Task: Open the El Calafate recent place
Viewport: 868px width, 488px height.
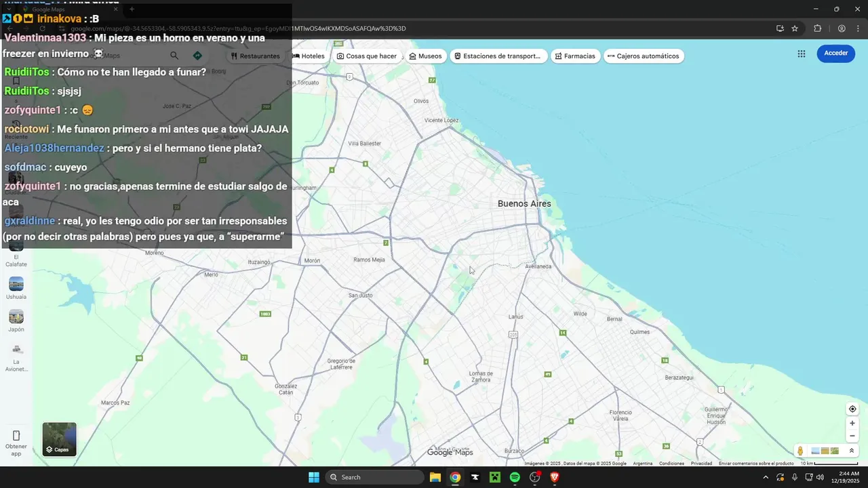Action: (x=16, y=252)
